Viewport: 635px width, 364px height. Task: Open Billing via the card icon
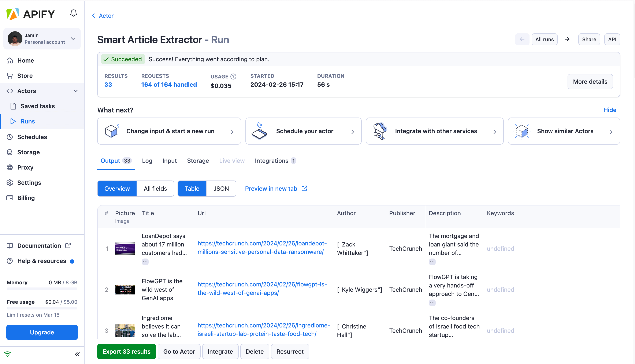(x=10, y=198)
